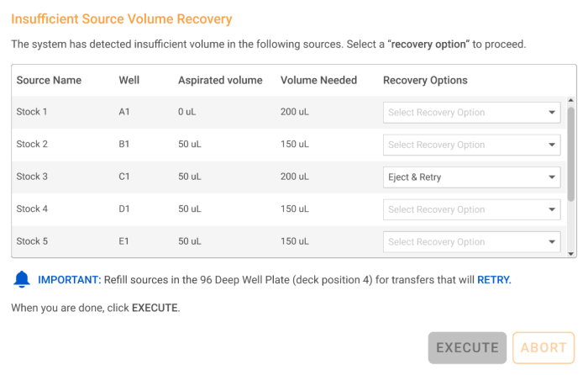
Task: Open Stock 1 recovery option dropdown
Action: click(471, 112)
